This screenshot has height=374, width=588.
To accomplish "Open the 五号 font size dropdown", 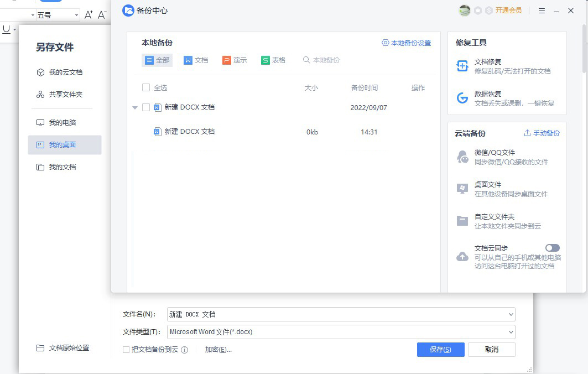I will [x=75, y=15].
